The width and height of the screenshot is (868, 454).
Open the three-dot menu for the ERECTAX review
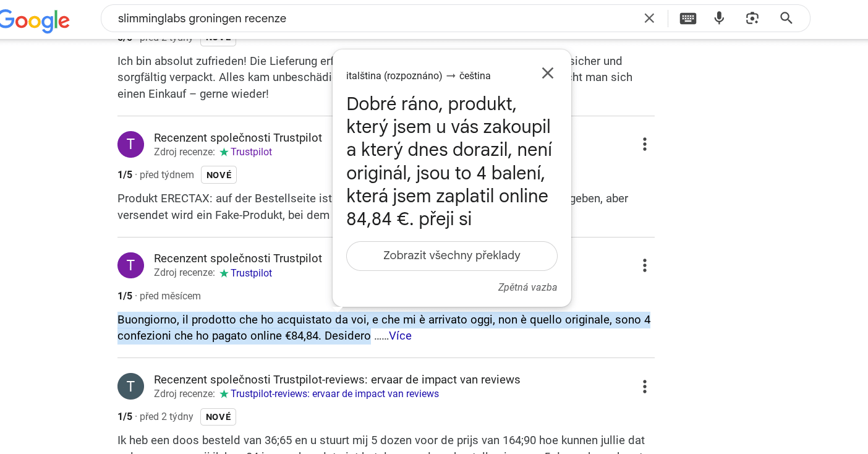(644, 144)
